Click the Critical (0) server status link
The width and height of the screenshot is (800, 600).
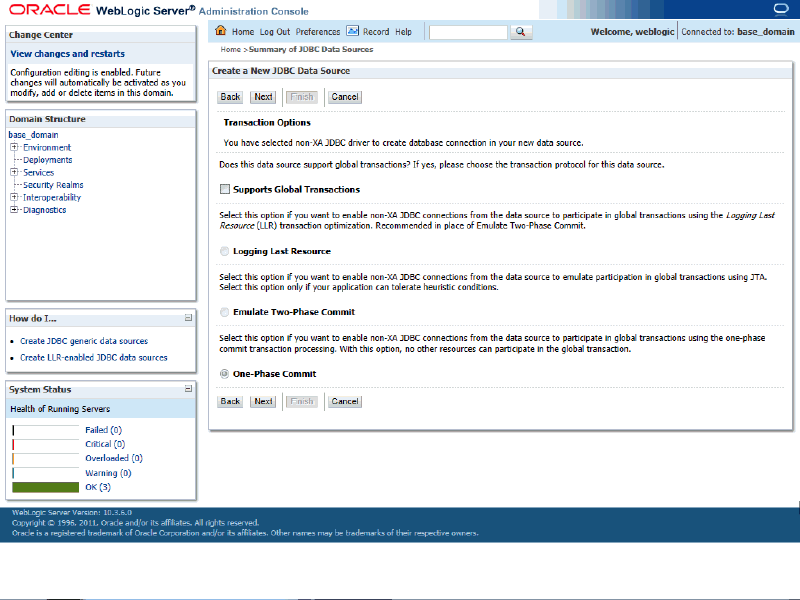click(x=105, y=444)
